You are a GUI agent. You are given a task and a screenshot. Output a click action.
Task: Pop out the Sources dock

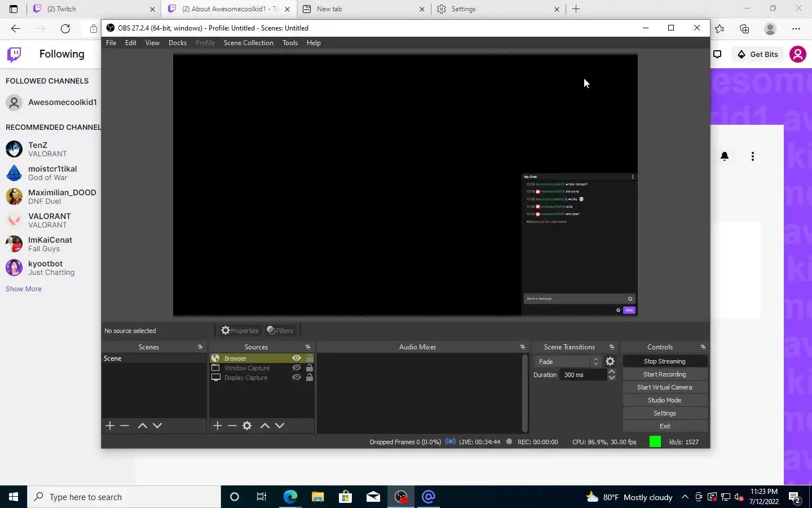click(308, 347)
